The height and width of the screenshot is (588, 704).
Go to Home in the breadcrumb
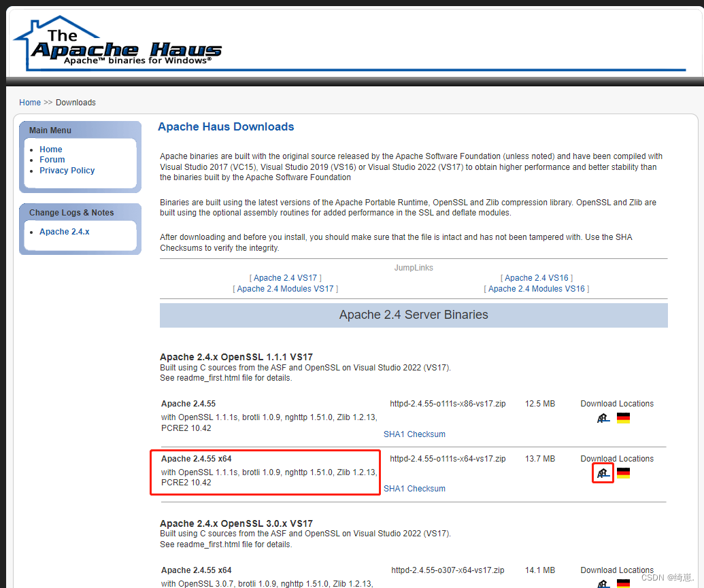click(x=30, y=103)
